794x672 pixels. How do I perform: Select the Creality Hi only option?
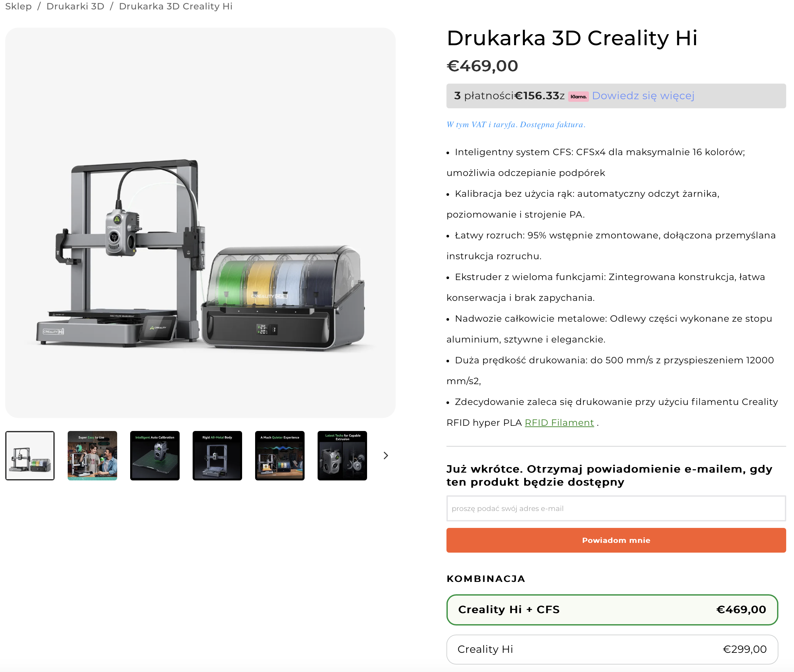pos(612,649)
